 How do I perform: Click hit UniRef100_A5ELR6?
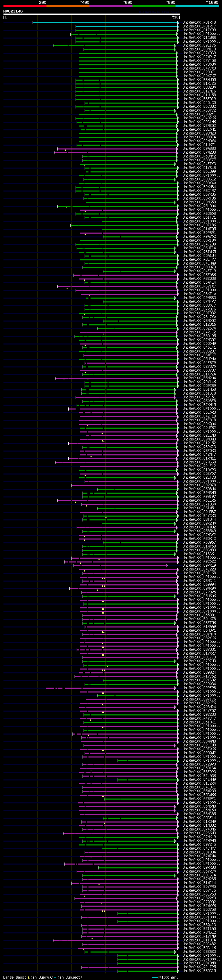pyautogui.click(x=199, y=501)
